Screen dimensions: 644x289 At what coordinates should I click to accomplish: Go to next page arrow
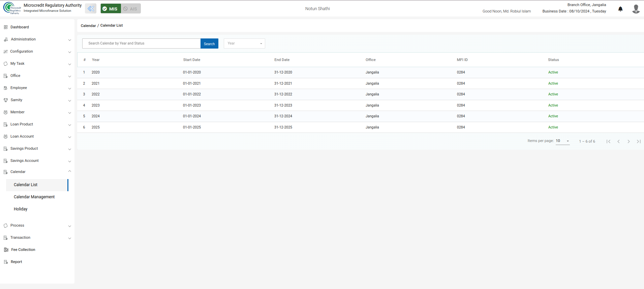(x=628, y=141)
